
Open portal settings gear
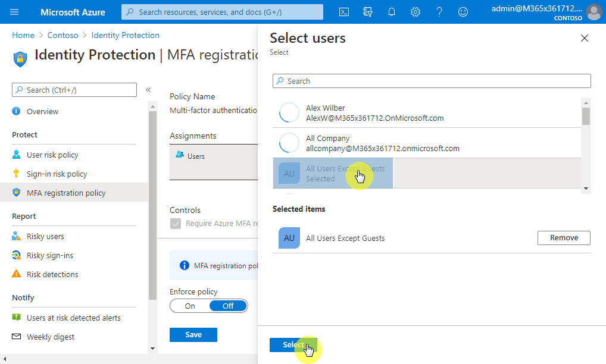point(416,12)
